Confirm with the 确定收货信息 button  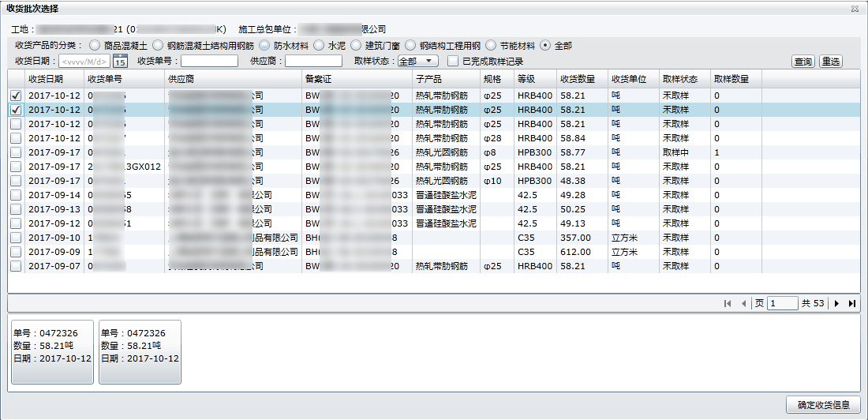pyautogui.click(x=823, y=405)
